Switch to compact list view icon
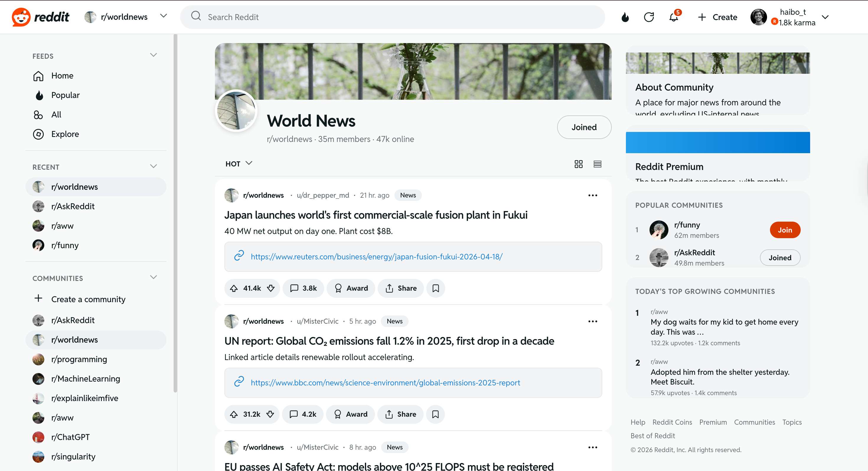The image size is (868, 471). coord(597,164)
